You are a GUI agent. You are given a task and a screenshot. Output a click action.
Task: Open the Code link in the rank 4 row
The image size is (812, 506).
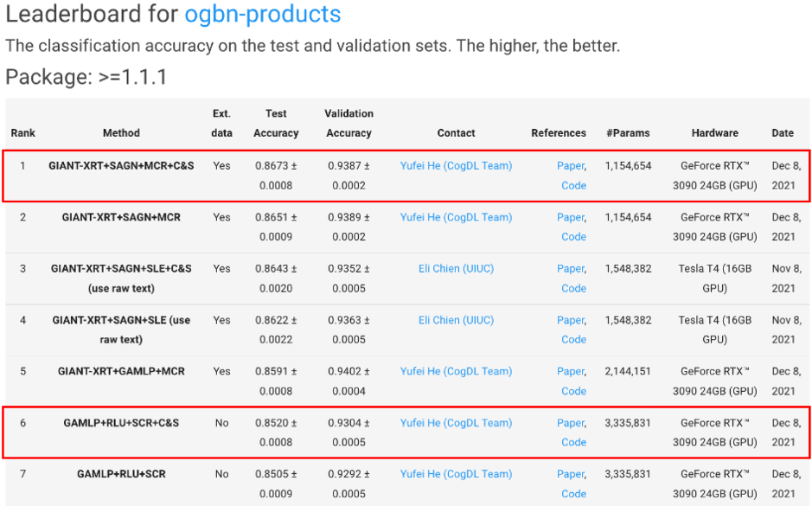click(574, 339)
